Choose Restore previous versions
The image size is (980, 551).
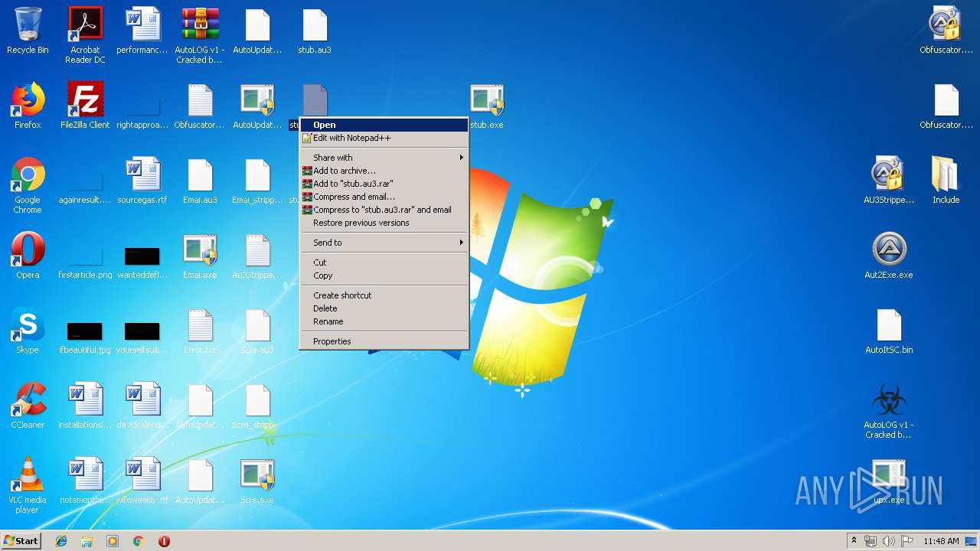tap(384, 223)
